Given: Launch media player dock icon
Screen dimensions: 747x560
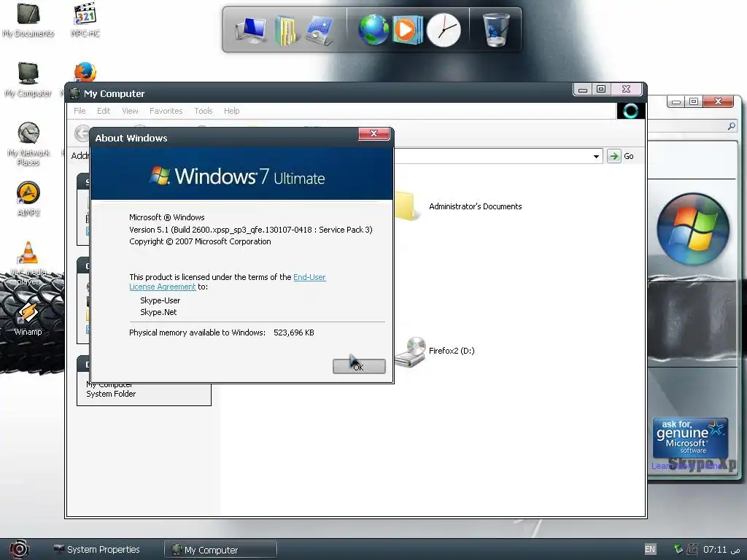Looking at the screenshot, I should pyautogui.click(x=407, y=29).
